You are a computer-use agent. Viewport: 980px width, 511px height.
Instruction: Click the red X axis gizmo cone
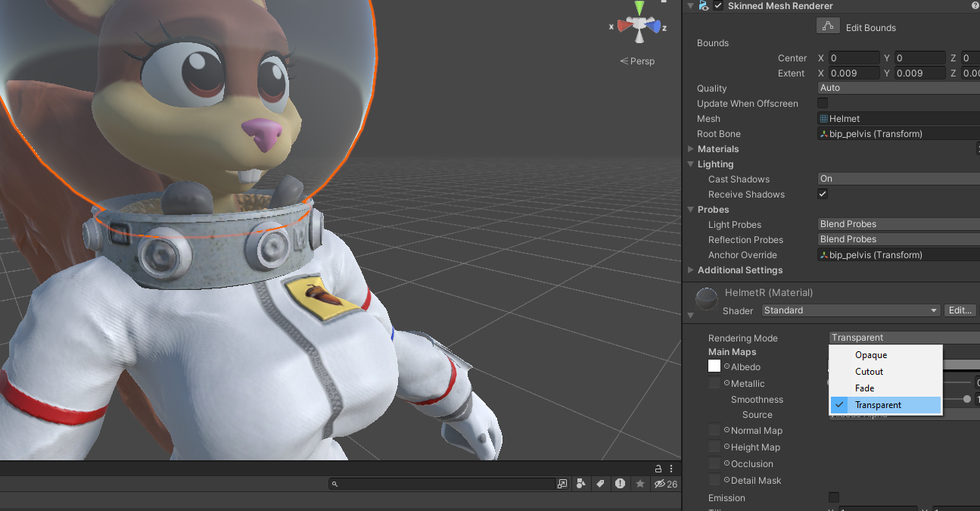click(624, 26)
